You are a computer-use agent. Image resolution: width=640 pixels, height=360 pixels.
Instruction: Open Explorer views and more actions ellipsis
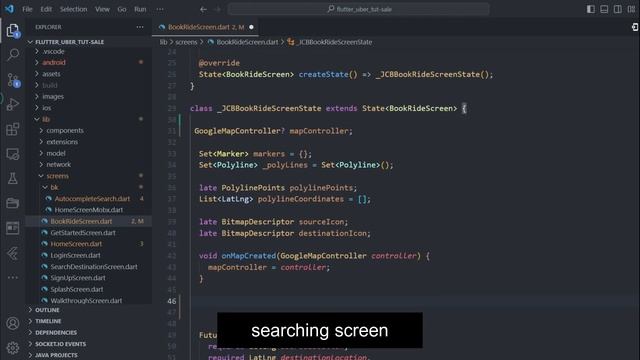pos(140,27)
